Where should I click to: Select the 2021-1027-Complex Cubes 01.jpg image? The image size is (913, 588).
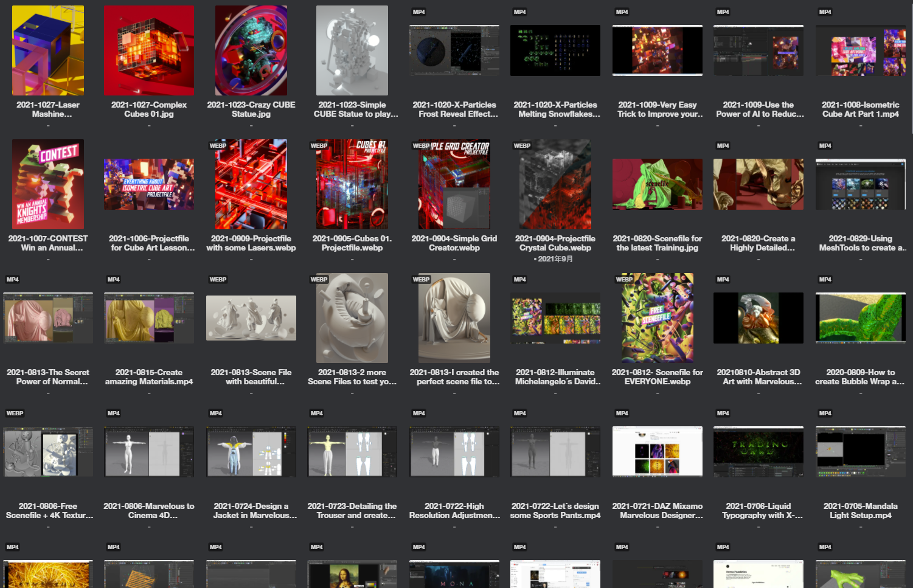point(149,50)
